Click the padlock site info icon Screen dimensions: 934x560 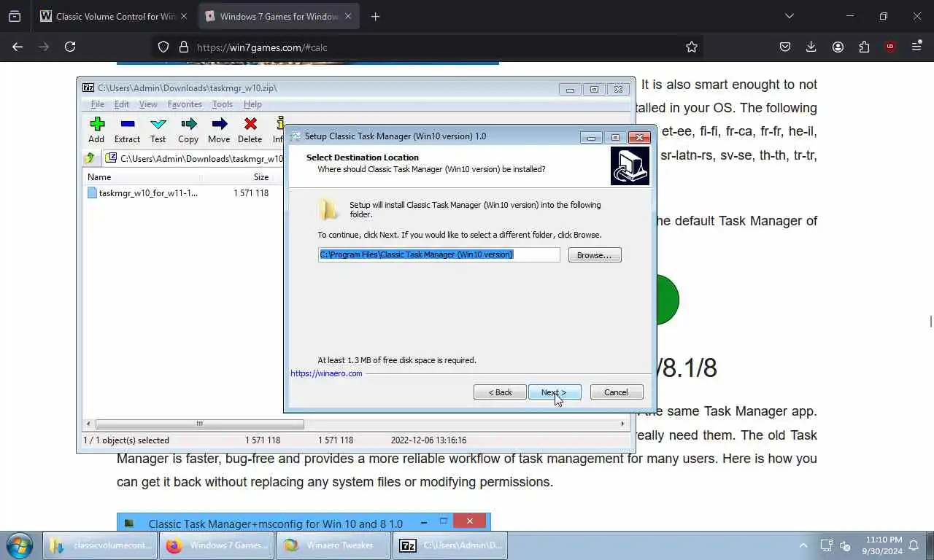183,47
